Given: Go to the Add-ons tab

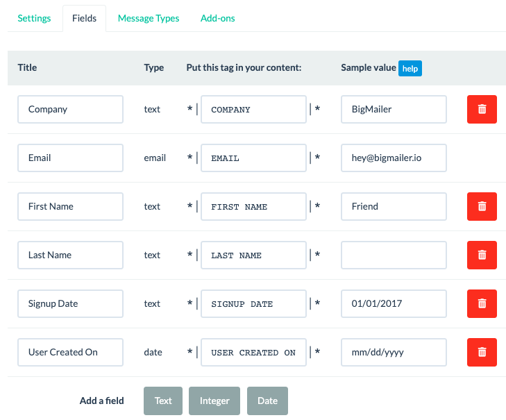Looking at the screenshot, I should tap(218, 19).
